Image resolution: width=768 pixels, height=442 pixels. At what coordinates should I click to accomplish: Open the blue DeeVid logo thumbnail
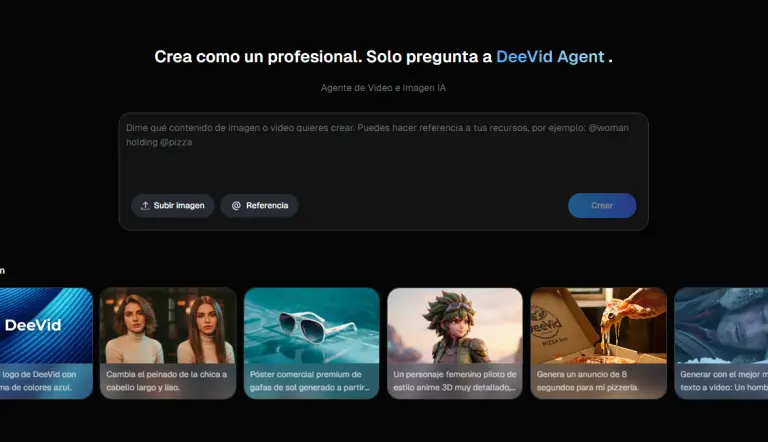pyautogui.click(x=46, y=325)
